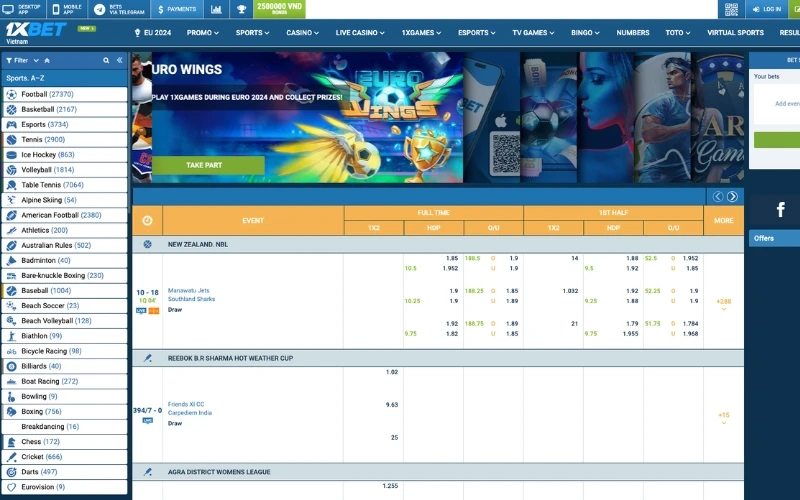
Task: Select Beach Volleyball in the list
Action: click(x=64, y=321)
